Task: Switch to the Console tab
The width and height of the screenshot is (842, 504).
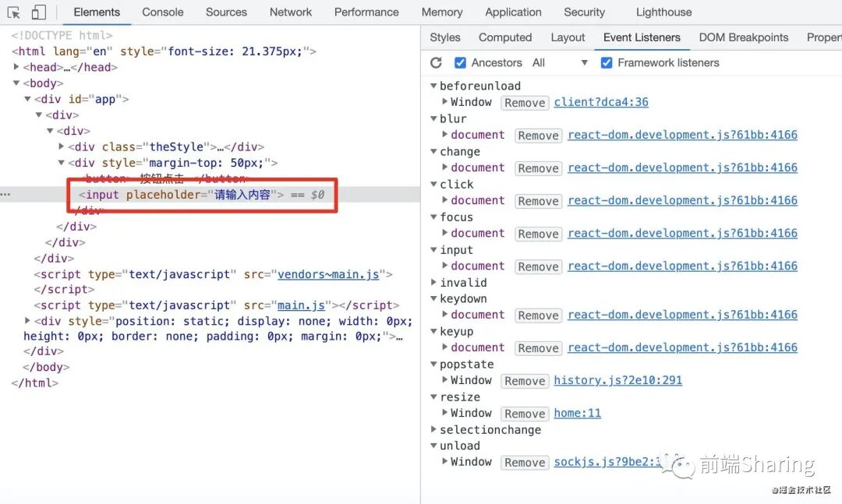Action: tap(163, 12)
